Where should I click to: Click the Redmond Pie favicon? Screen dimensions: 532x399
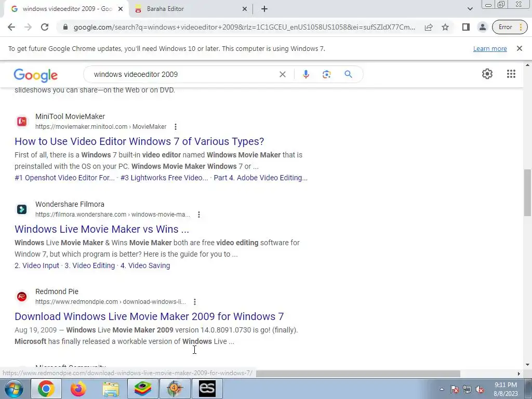22,297
